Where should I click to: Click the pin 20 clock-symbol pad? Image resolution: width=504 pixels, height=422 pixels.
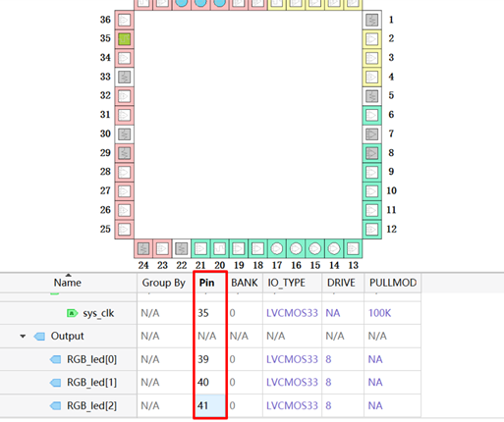coord(219,248)
